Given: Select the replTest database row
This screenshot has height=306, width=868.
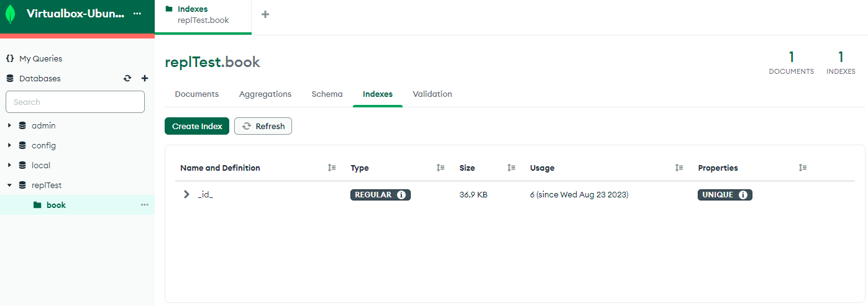Looking at the screenshot, I should [x=77, y=185].
